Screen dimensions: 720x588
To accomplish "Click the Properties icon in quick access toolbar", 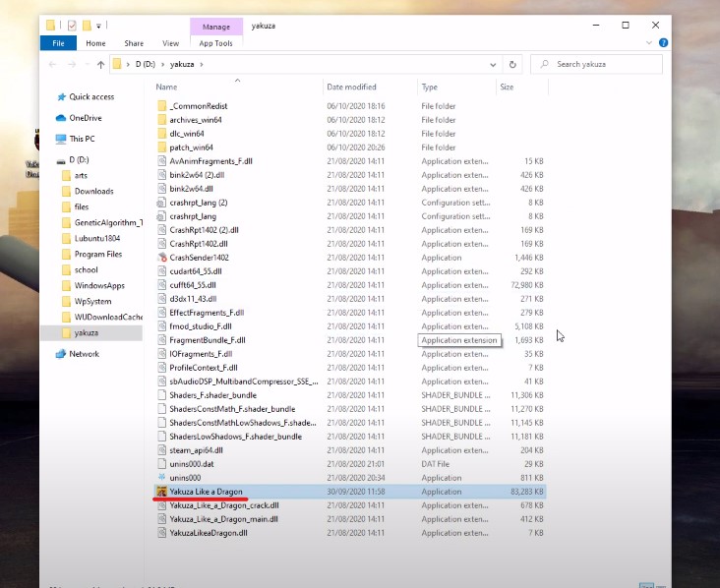I will tap(72, 26).
